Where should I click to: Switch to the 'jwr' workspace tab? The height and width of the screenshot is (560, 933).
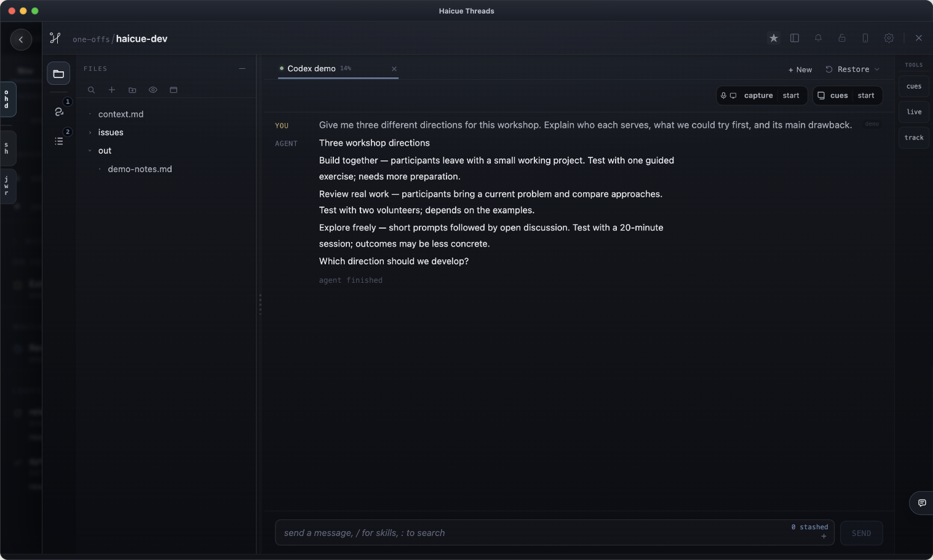click(8, 186)
